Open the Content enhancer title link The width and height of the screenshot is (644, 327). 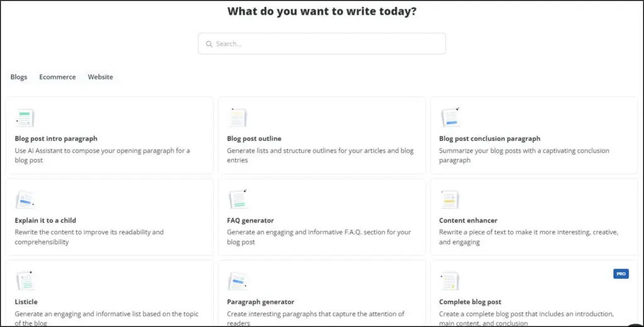[468, 221]
